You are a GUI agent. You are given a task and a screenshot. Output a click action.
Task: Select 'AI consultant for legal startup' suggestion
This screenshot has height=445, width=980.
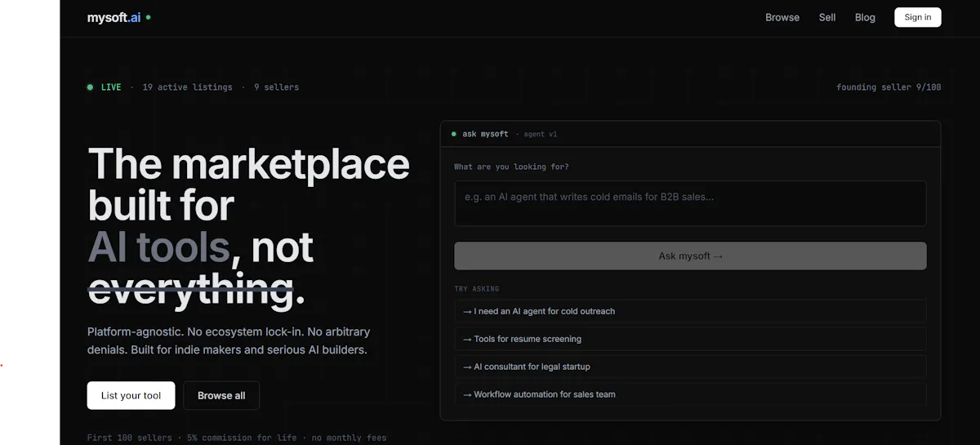coord(690,367)
